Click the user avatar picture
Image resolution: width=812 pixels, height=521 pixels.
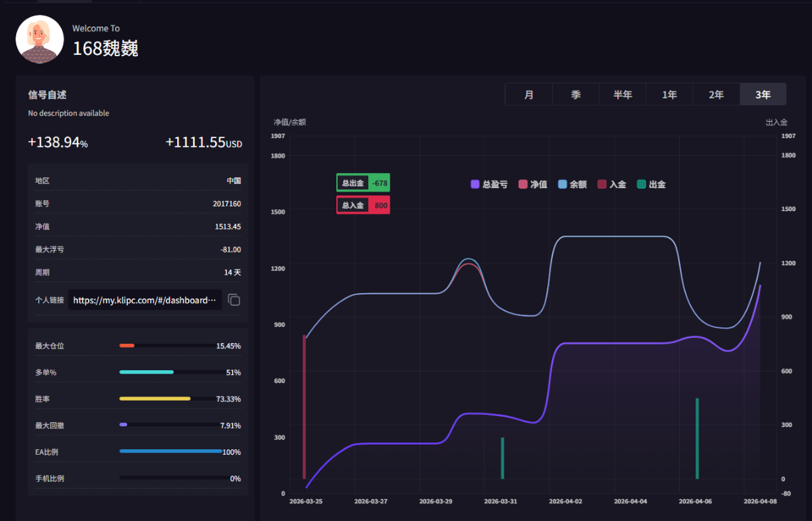(x=40, y=39)
